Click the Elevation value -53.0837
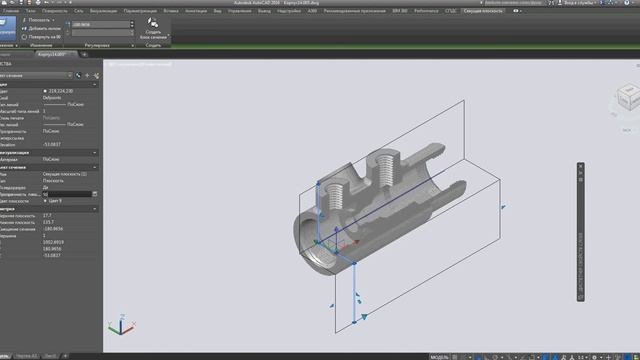The height and width of the screenshot is (360, 640). [52, 144]
